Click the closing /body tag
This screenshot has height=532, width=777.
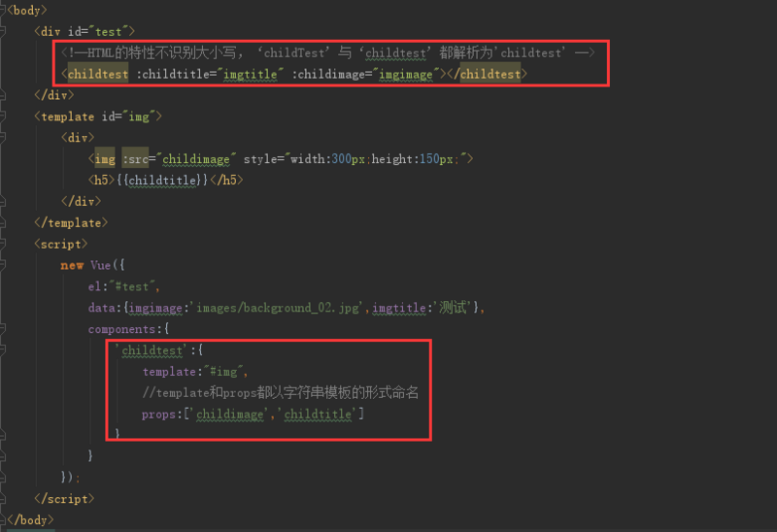30,520
